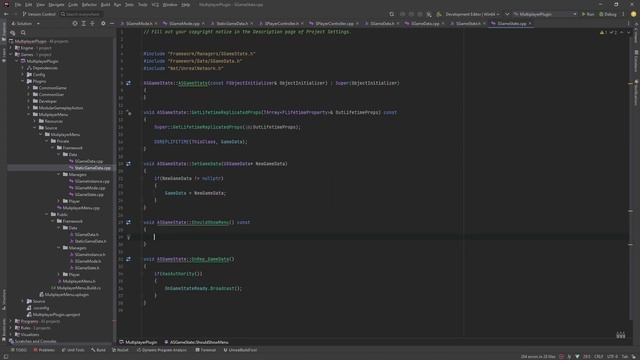
Task: Click gutter icon beside SetGameData function
Action: [x=129, y=164]
